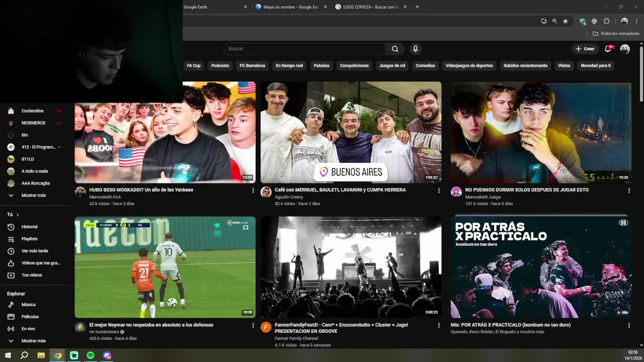Filter by FC Barcelona chip

coord(252,66)
